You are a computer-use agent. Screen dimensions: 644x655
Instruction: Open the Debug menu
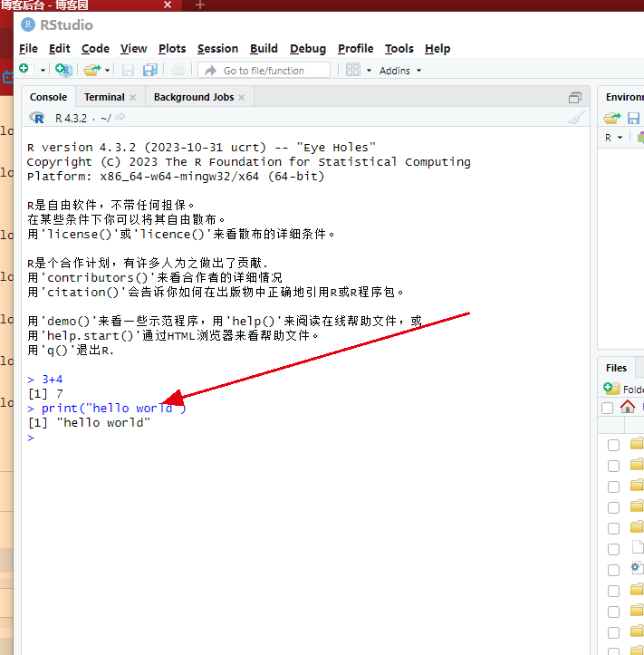tap(308, 48)
